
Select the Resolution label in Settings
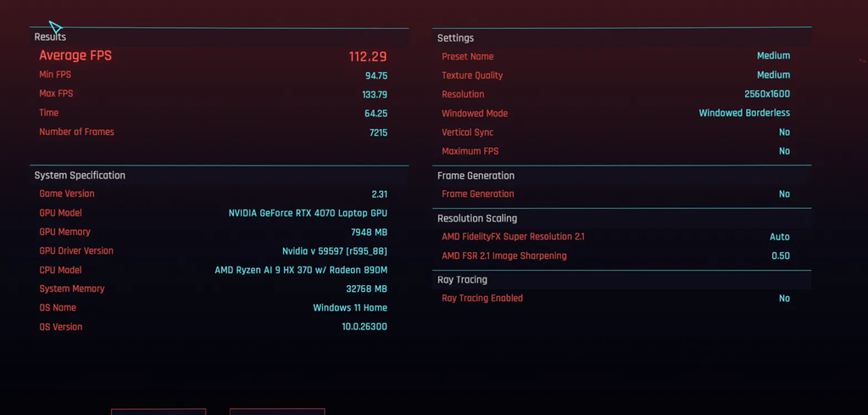click(x=463, y=94)
